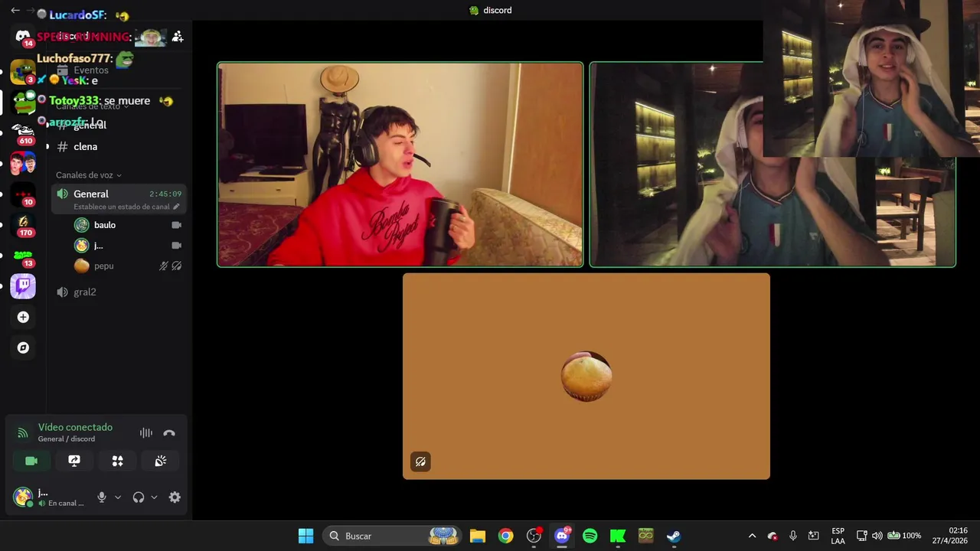Open Steam from taskbar
980x551 pixels.
tap(674, 536)
